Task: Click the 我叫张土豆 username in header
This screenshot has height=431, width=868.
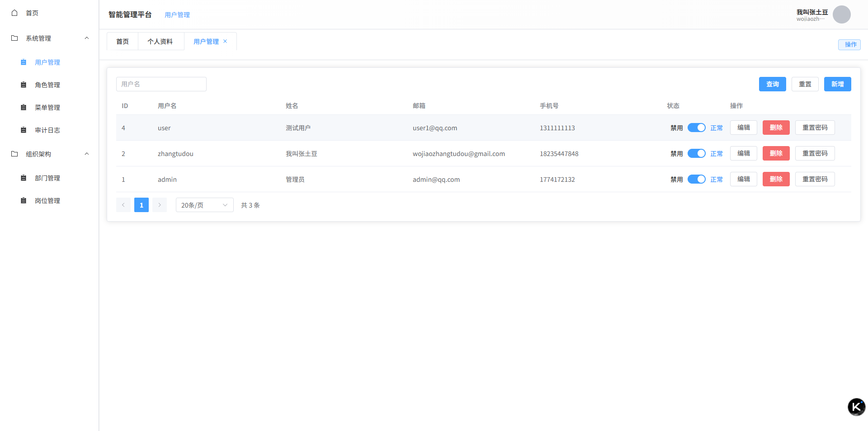Action: pos(812,12)
